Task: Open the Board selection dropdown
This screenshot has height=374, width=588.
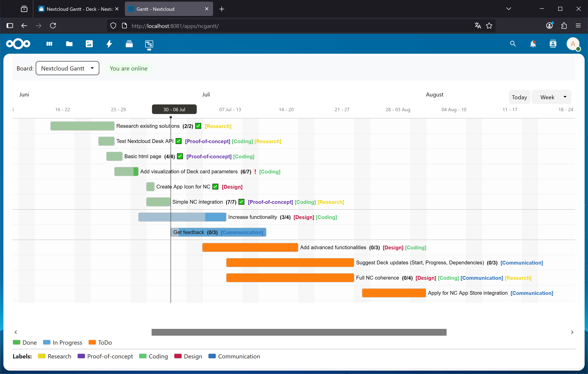Action: coord(67,68)
